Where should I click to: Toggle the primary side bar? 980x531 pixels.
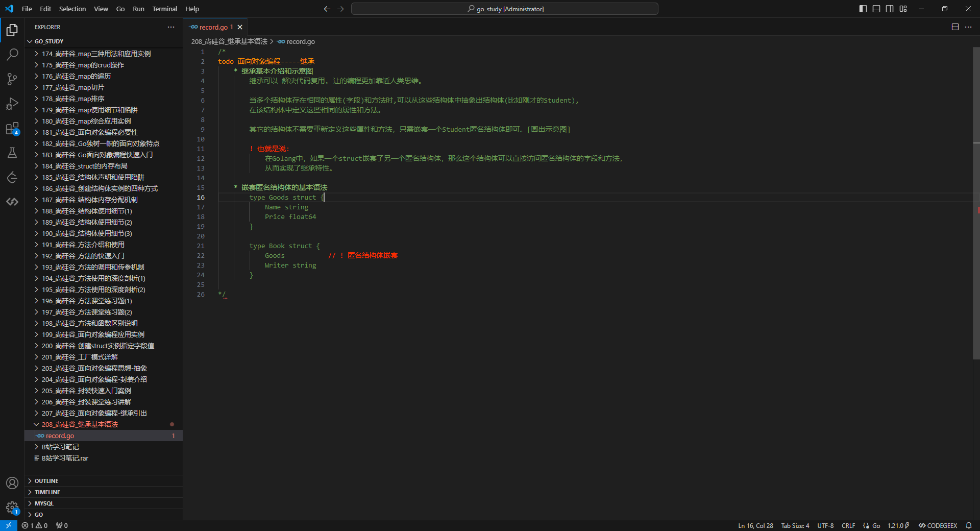[863, 9]
